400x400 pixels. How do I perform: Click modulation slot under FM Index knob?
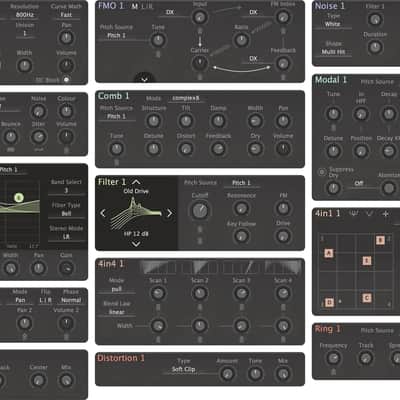tap(283, 31)
